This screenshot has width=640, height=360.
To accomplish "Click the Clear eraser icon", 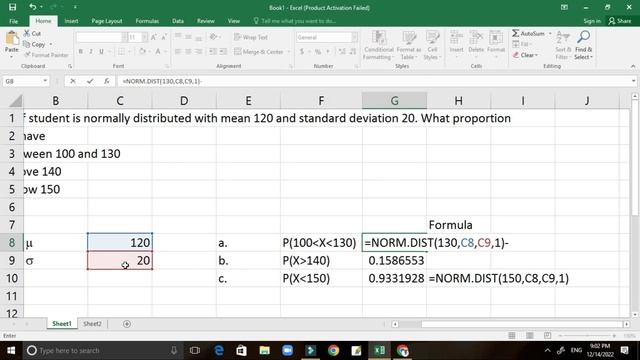I will [x=516, y=55].
